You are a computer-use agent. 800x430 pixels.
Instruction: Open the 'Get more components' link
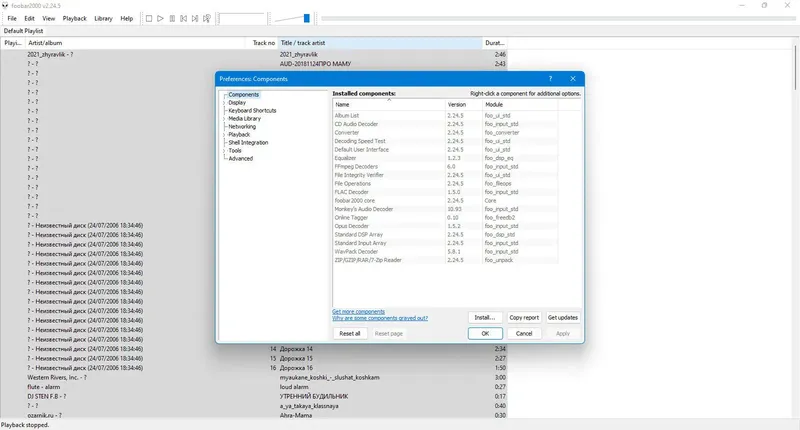(358, 311)
